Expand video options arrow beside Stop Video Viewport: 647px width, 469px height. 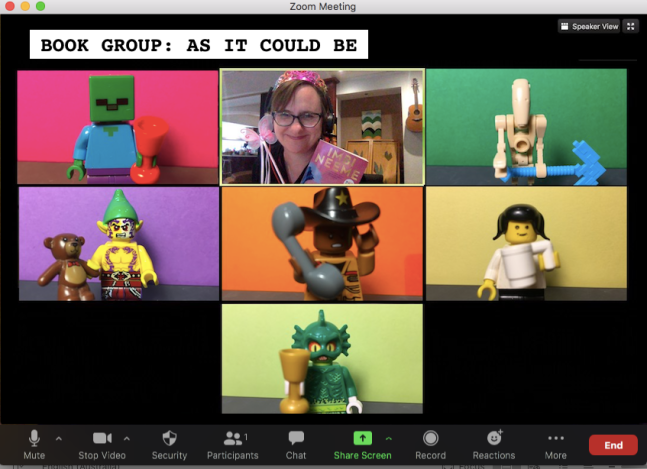pyautogui.click(x=126, y=438)
